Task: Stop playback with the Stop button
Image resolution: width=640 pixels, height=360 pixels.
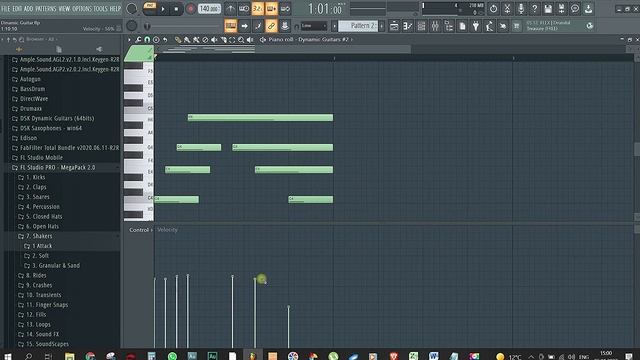Action: pyautogui.click(x=176, y=9)
